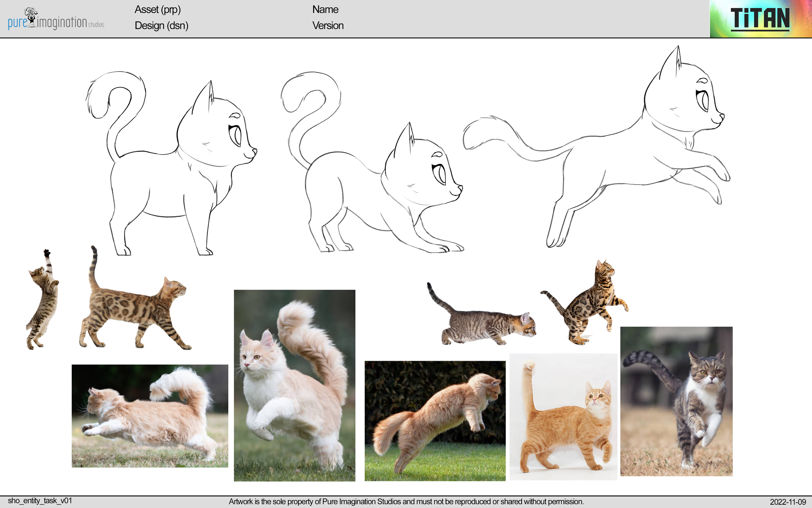Screen dimensions: 812x508
Task: Click the walking Bengal cat photo
Action: (134, 302)
